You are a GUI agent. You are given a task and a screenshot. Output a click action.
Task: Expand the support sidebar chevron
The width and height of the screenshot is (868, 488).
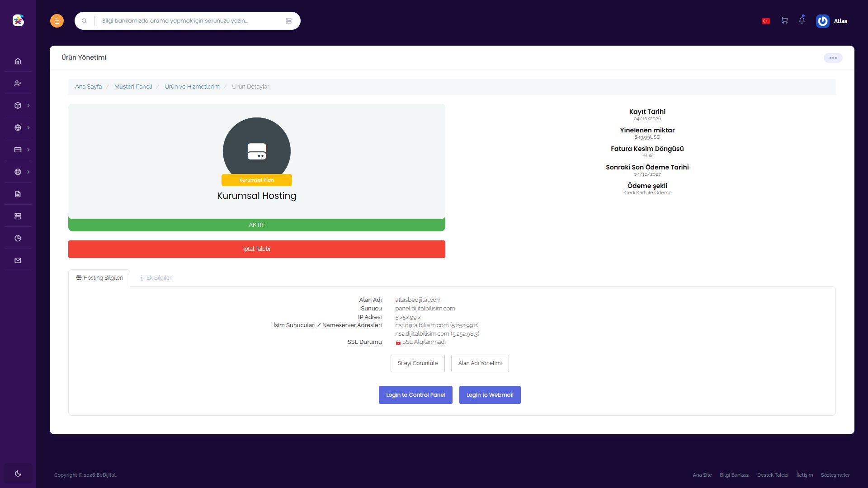(28, 172)
